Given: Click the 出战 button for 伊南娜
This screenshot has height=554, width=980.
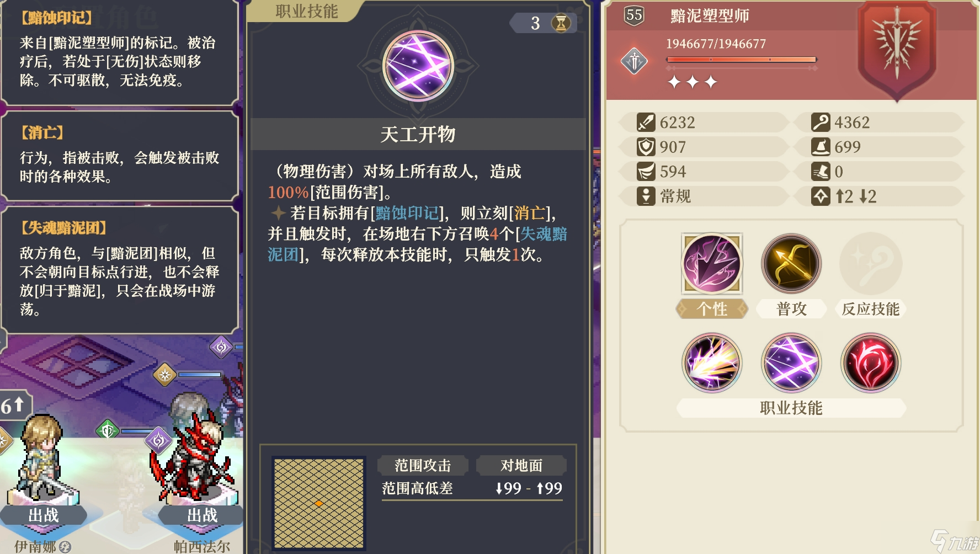Looking at the screenshot, I should (44, 515).
